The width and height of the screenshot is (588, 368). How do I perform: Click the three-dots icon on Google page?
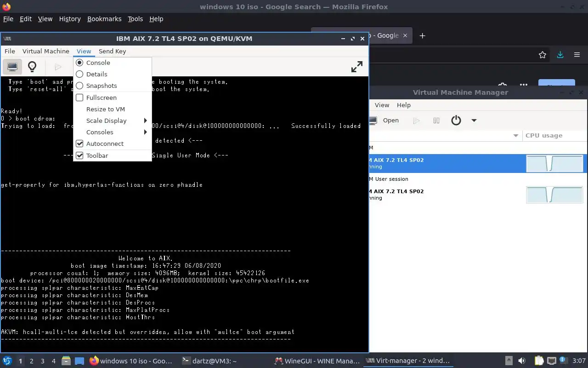click(524, 85)
